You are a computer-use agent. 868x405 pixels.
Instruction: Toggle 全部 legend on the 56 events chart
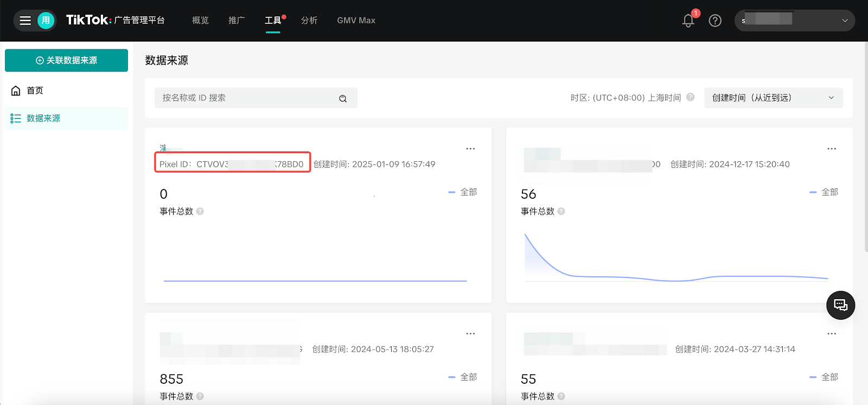tap(824, 192)
